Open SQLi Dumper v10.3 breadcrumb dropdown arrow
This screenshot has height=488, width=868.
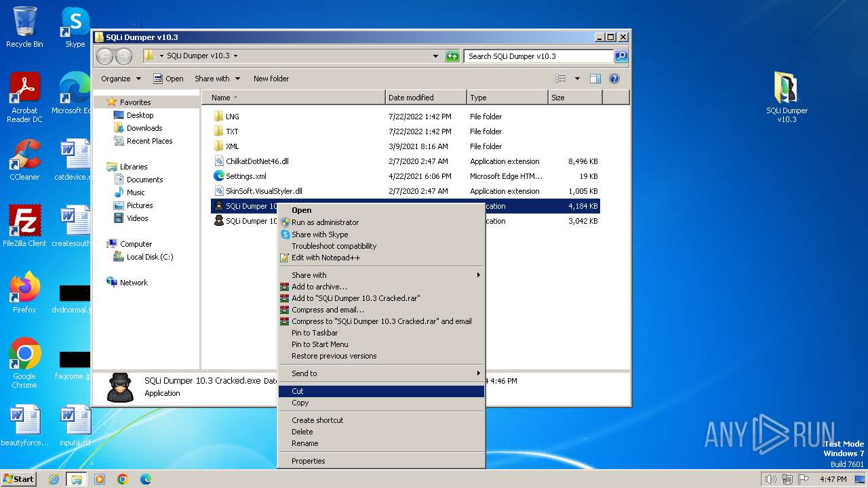coord(235,56)
